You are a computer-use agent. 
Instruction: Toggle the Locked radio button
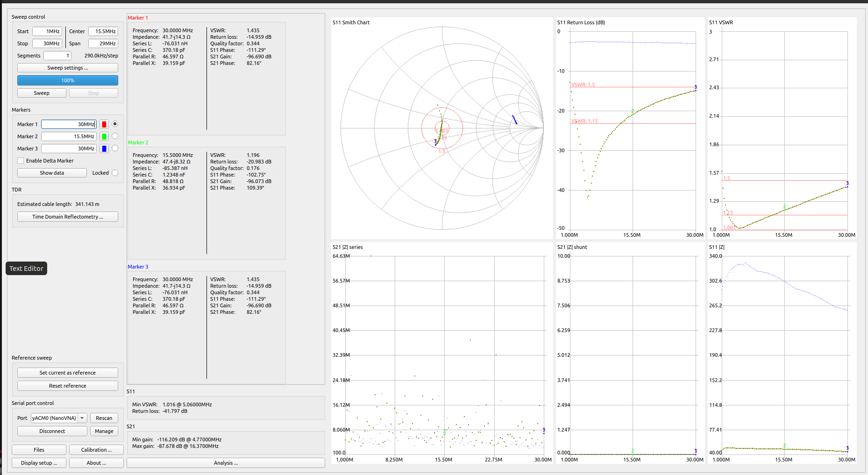(115, 173)
